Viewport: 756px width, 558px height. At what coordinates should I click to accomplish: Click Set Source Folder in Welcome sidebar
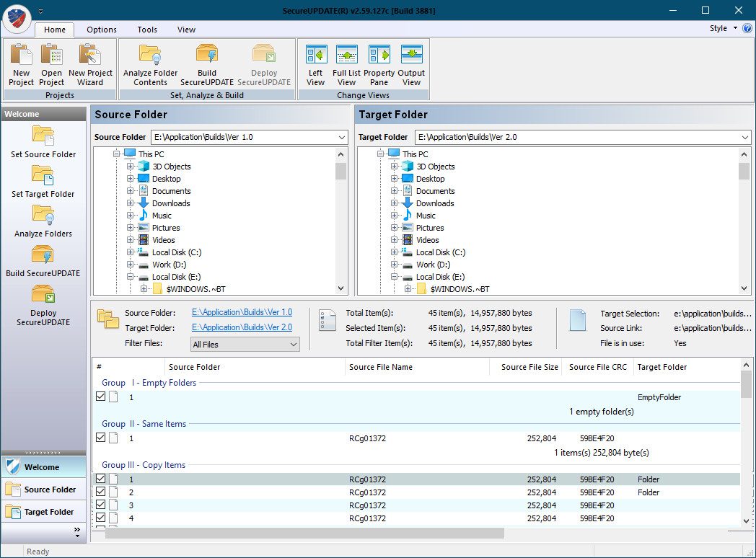click(x=43, y=142)
